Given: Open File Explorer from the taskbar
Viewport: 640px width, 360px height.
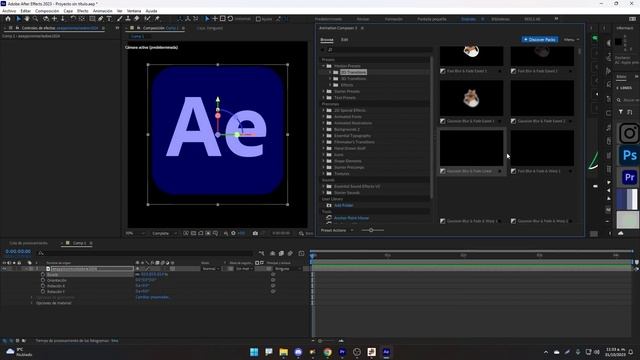Looking at the screenshot, I should (283, 352).
